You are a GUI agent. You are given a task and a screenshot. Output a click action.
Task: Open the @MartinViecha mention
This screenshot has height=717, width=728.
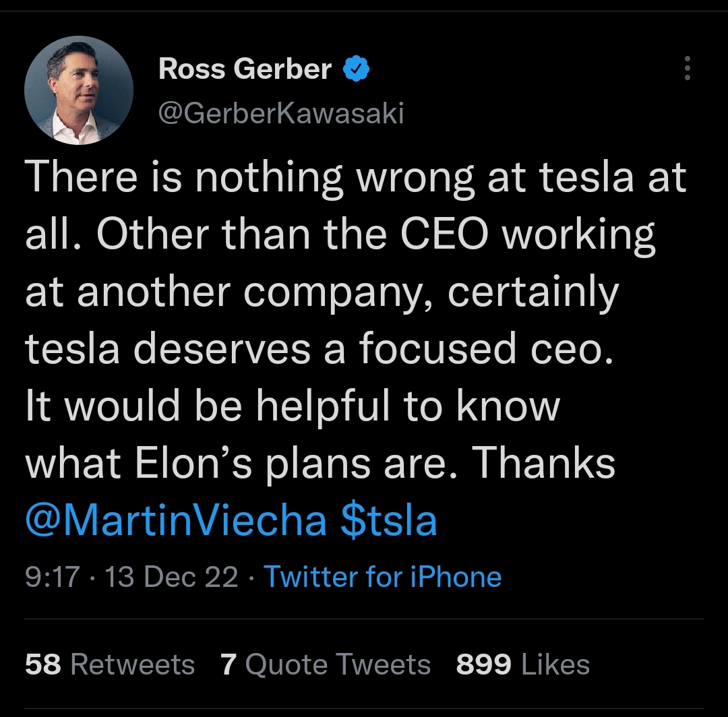[176, 521]
